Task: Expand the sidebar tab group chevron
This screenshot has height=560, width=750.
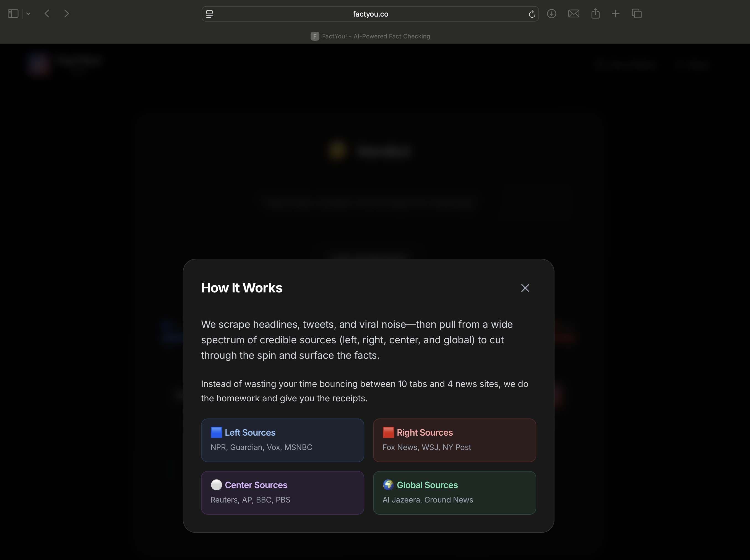Action: pos(28,14)
